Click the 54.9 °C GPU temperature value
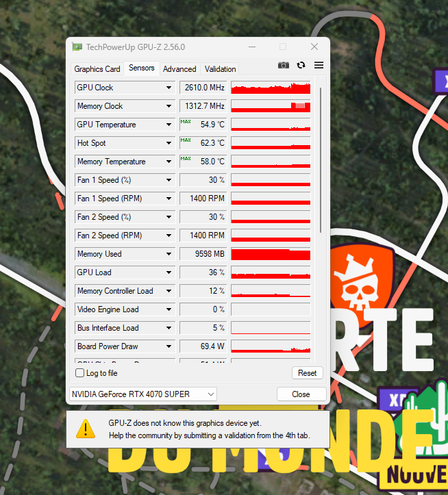Screen dimensions: 448x495 pyautogui.click(x=203, y=125)
